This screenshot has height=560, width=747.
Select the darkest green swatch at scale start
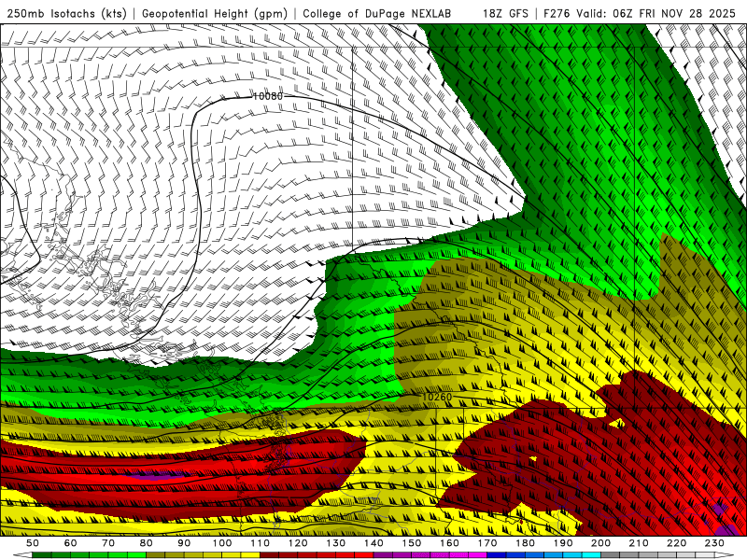(x=42, y=554)
